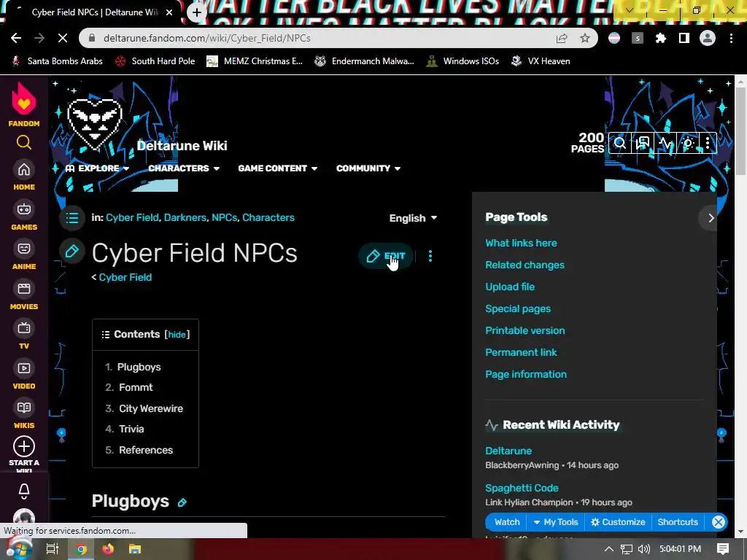Expand the Game Content menu
This screenshot has width=747, height=560.
click(x=278, y=168)
